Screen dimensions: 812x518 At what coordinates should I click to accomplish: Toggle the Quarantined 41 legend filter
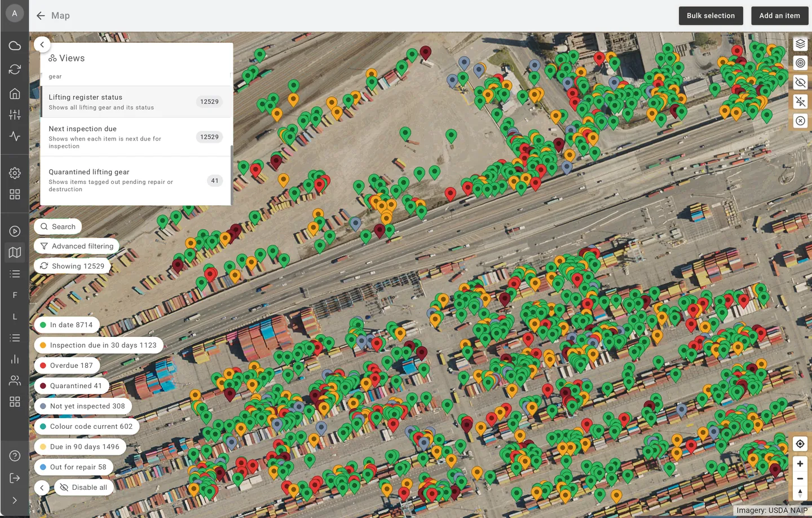click(x=72, y=386)
